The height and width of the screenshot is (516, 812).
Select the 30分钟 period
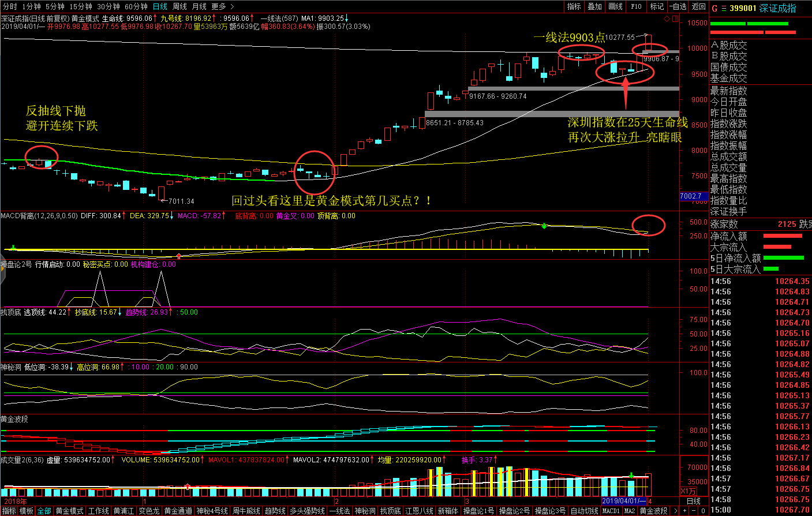click(x=108, y=6)
